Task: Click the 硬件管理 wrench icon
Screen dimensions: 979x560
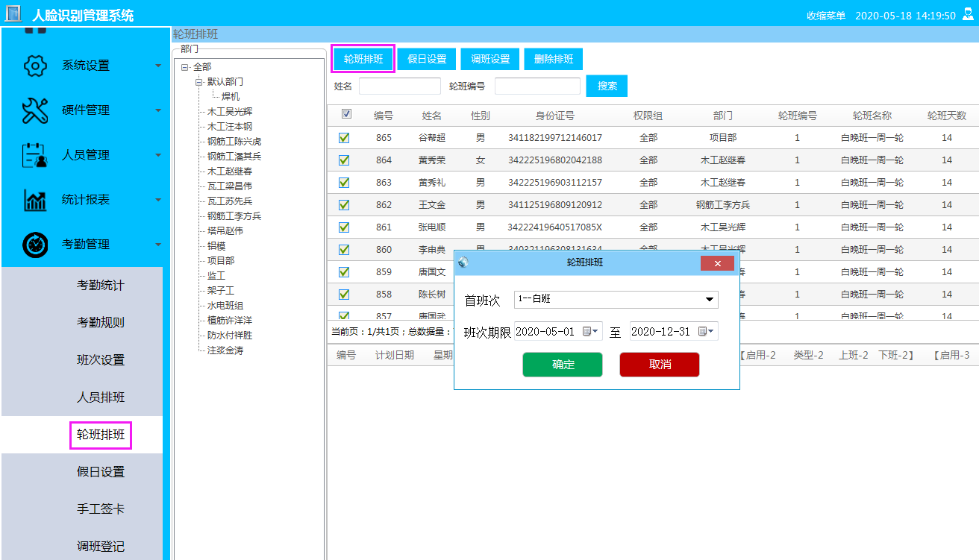Action: (35, 110)
